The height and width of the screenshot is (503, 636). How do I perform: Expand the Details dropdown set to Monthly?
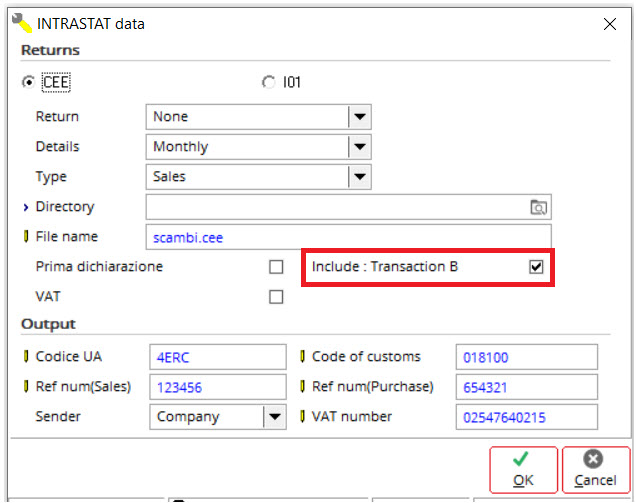pos(258,147)
